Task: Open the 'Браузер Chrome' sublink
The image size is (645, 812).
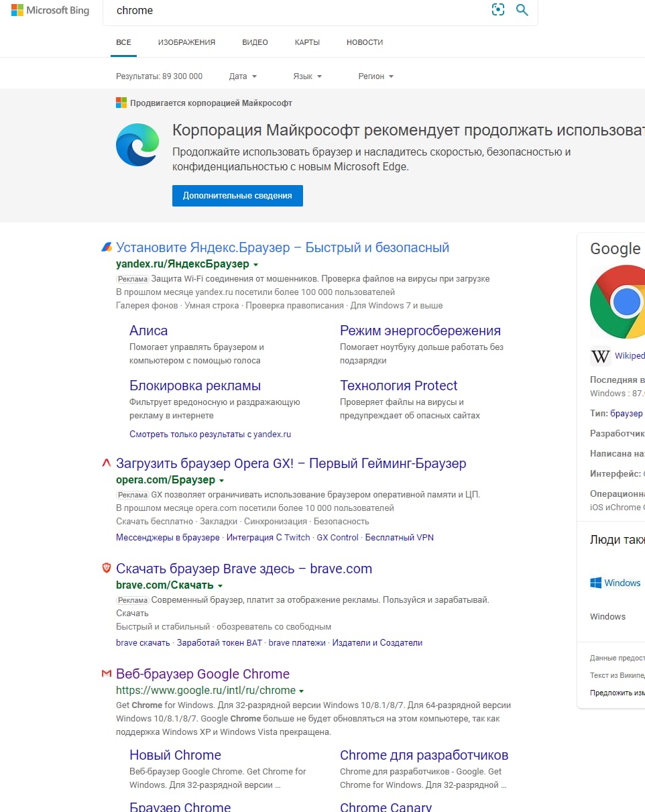Action: pyautogui.click(x=180, y=807)
